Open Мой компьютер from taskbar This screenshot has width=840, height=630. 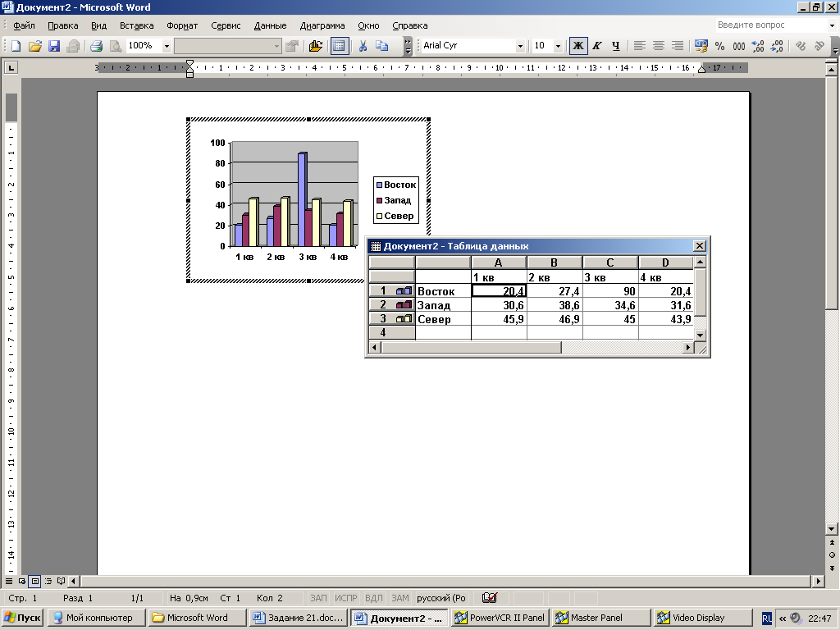(x=97, y=618)
